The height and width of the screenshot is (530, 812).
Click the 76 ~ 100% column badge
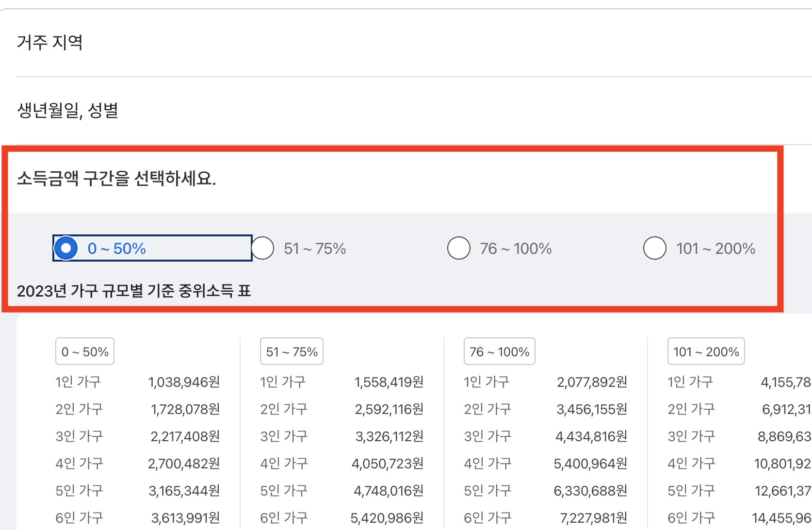pyautogui.click(x=499, y=351)
